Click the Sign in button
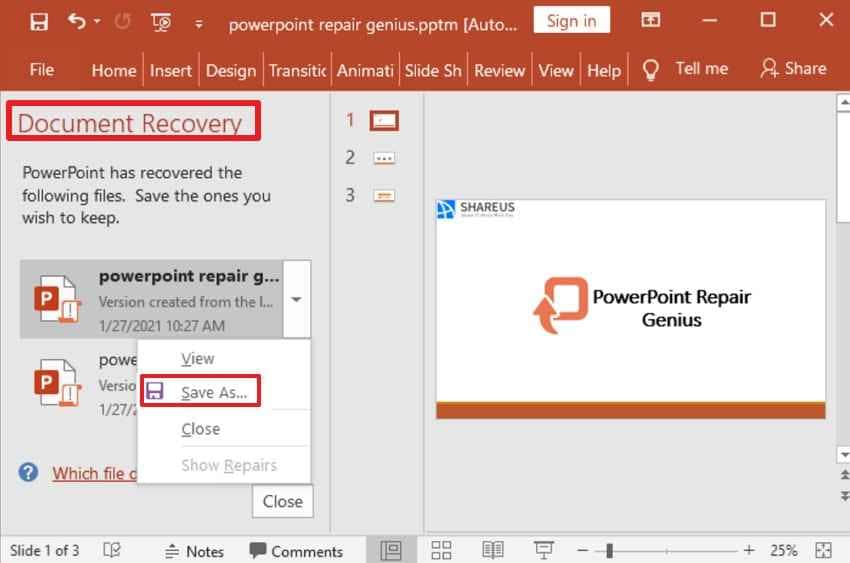 [x=571, y=20]
